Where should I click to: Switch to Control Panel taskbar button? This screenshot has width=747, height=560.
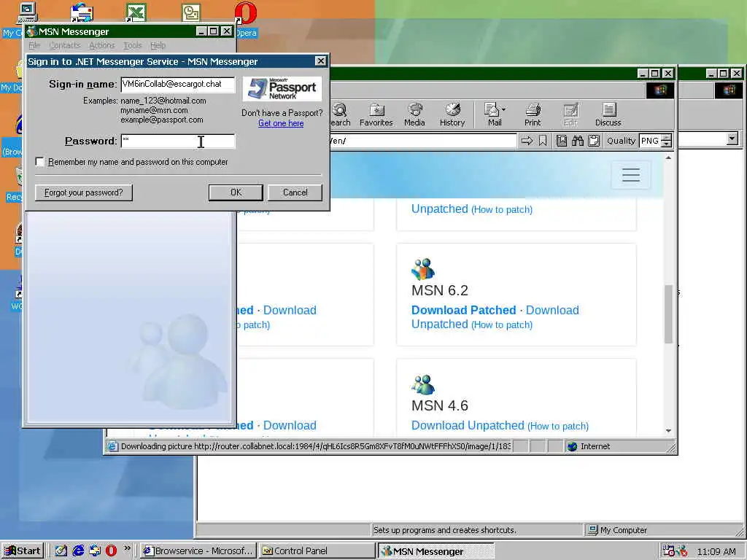point(317,551)
